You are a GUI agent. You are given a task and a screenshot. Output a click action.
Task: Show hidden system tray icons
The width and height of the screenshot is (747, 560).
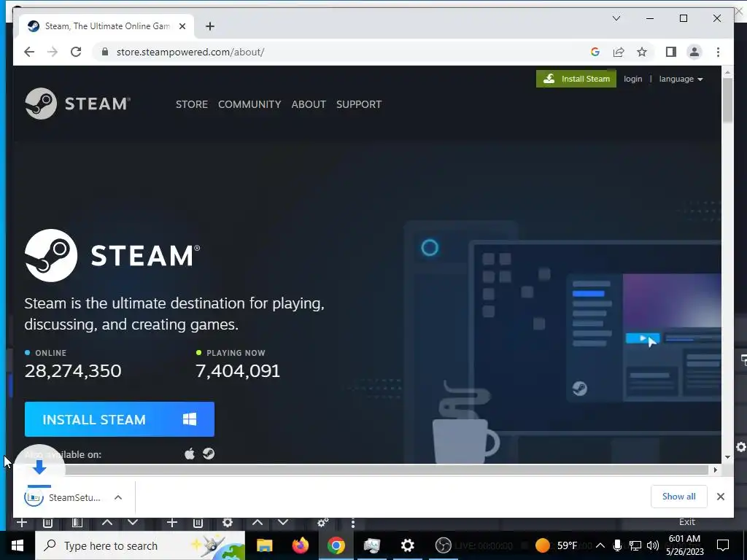600,545
